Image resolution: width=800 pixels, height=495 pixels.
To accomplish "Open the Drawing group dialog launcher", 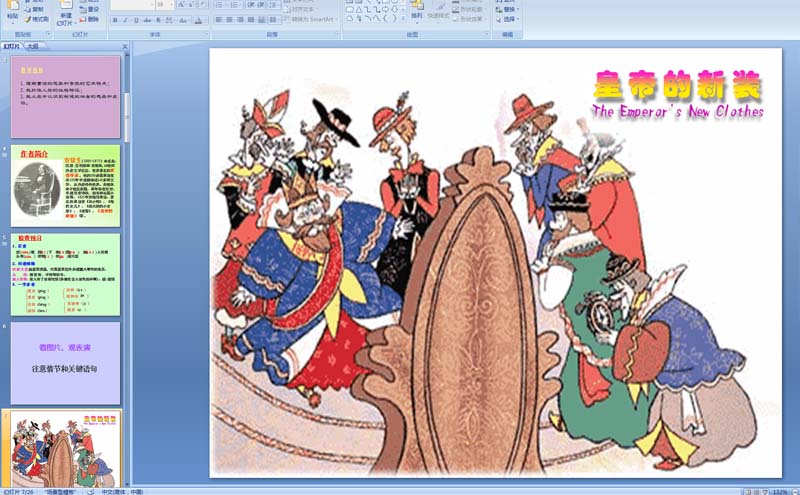I will 487,34.
